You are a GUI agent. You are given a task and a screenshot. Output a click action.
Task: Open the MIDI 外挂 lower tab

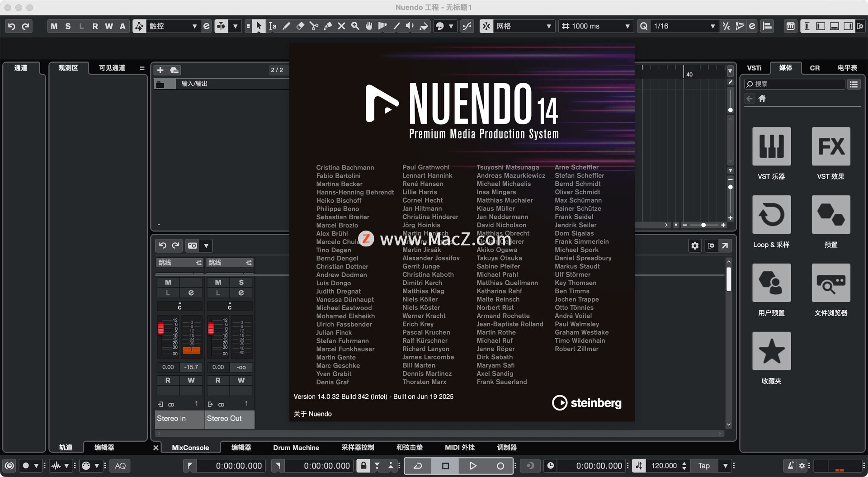(460, 448)
